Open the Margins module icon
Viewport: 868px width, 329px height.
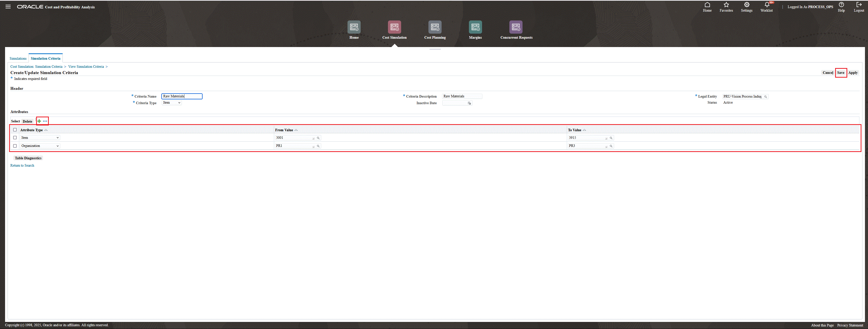click(475, 27)
